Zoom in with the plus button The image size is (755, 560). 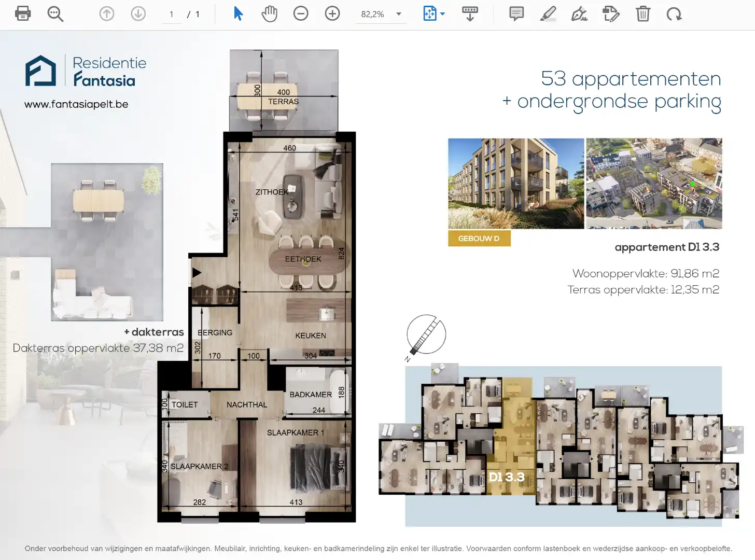(x=332, y=13)
